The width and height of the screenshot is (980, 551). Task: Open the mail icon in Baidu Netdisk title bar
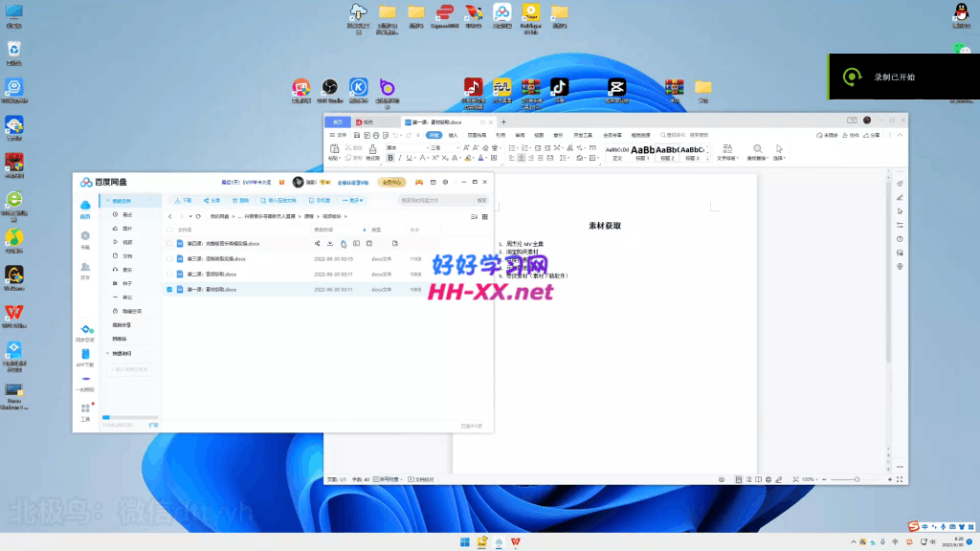[x=434, y=183]
